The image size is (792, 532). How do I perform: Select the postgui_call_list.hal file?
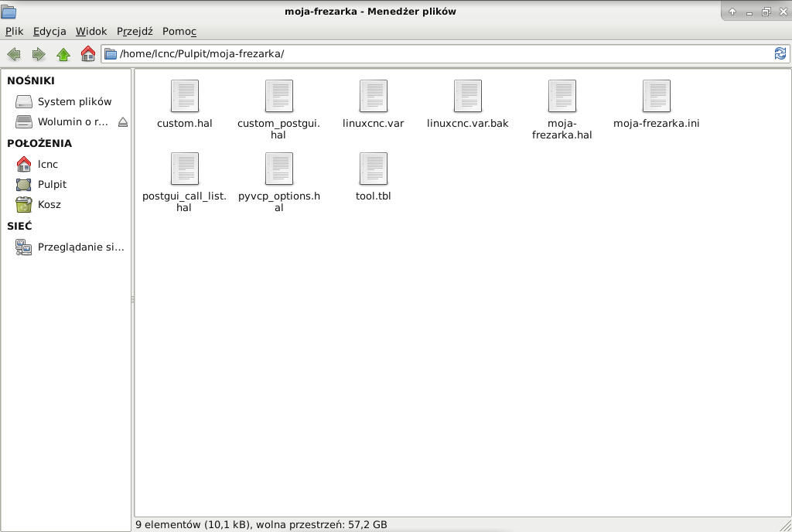click(x=184, y=169)
